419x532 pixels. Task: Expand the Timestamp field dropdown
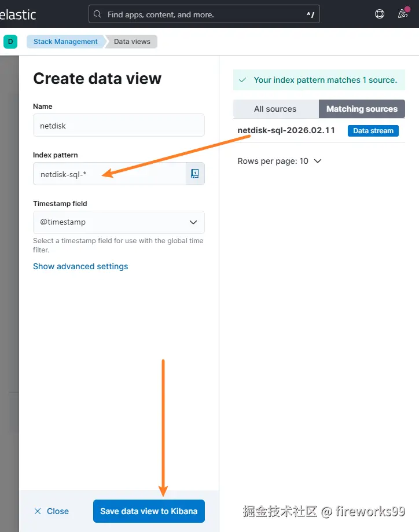pos(119,222)
